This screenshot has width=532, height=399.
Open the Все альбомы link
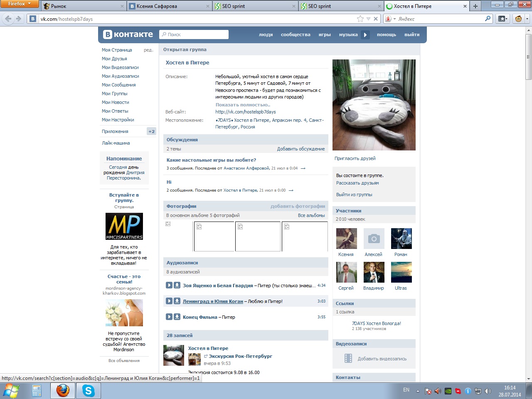[x=311, y=215]
